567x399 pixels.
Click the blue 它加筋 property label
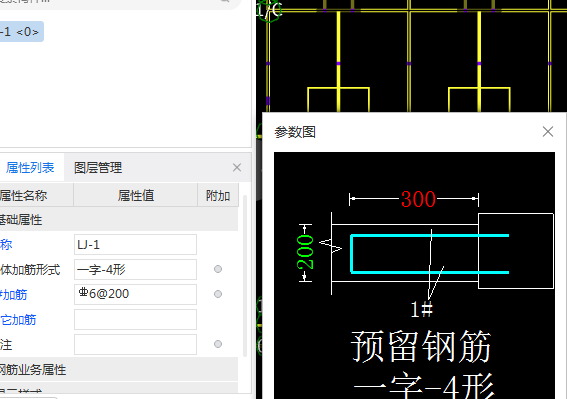click(18, 320)
